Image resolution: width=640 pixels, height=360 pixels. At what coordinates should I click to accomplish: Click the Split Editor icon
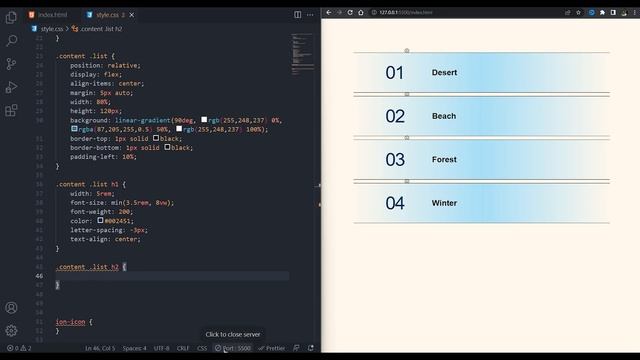[298, 15]
